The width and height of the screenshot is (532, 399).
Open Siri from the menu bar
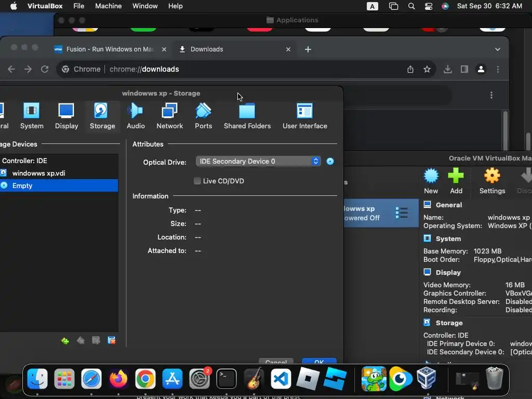445,6
